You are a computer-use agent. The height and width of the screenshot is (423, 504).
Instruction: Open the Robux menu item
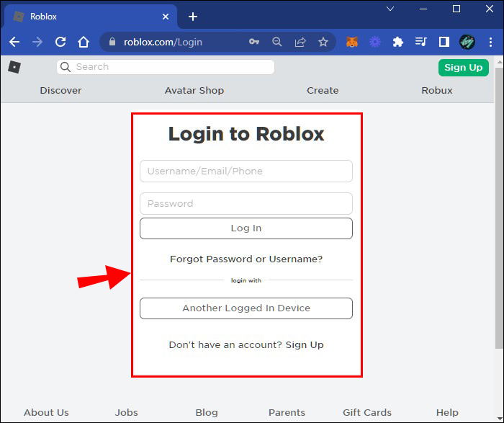pyautogui.click(x=437, y=90)
